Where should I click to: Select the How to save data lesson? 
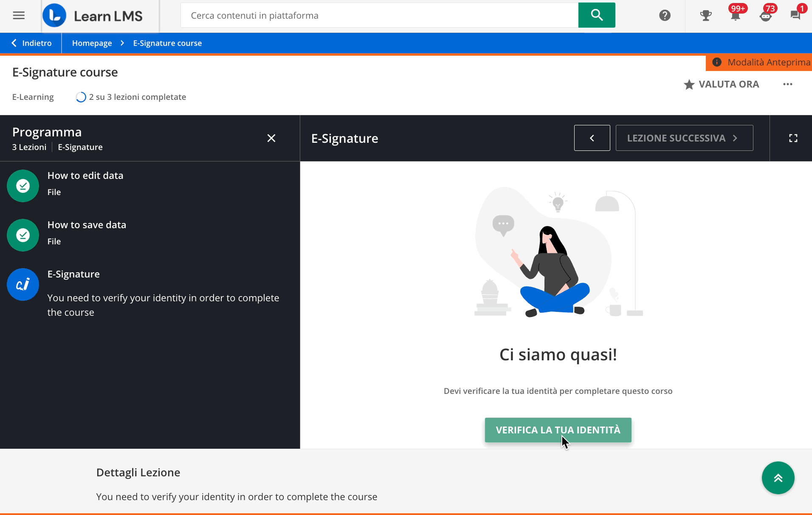point(87,225)
